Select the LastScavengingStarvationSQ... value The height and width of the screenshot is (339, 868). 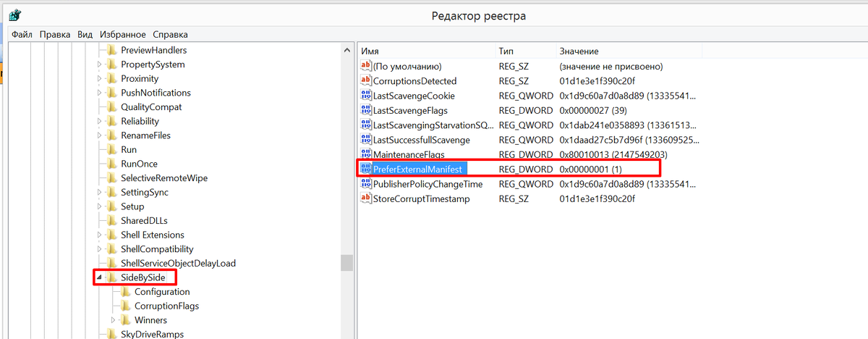coord(432,125)
